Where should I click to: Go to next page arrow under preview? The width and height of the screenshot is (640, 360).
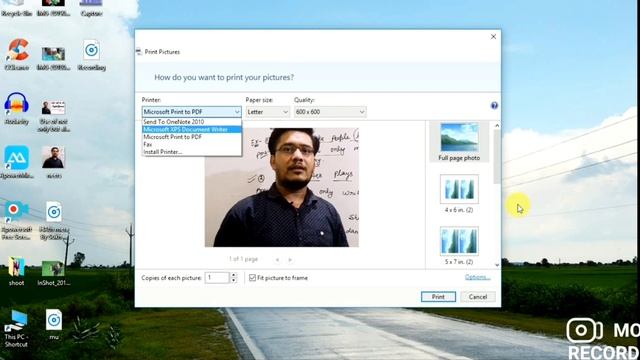tap(290, 260)
